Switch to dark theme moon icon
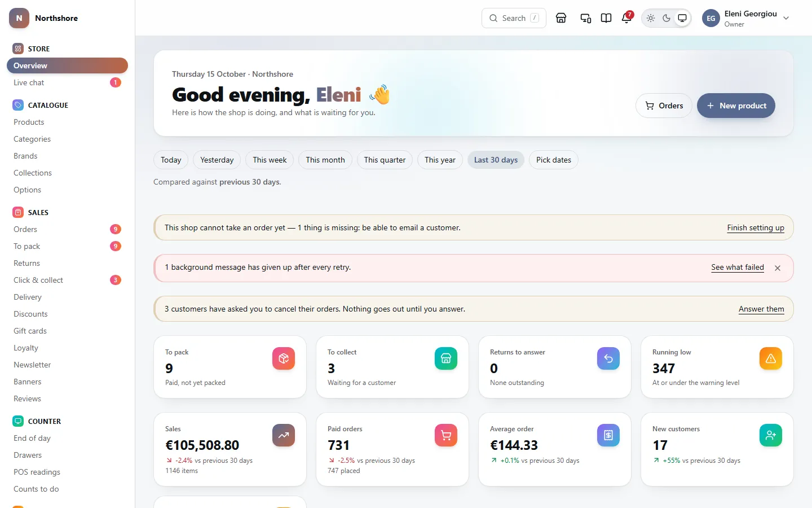812x508 pixels. [667, 18]
